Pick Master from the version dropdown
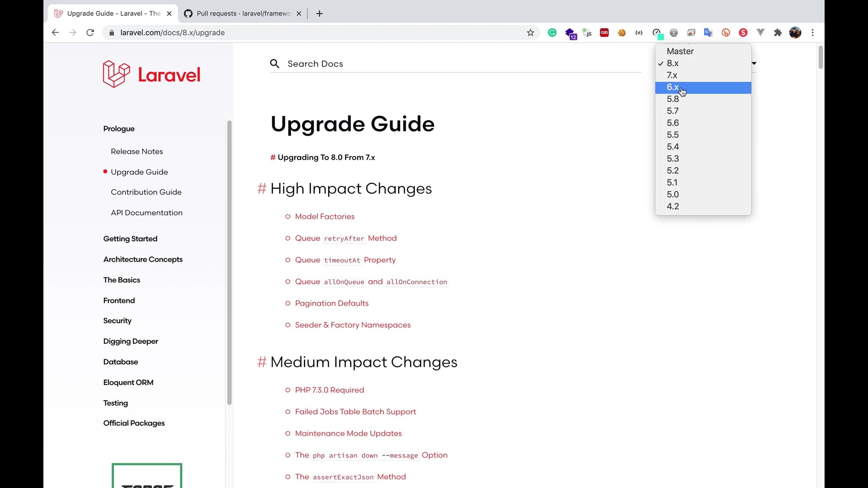Screen dimensions: 868x488 [703, 52]
